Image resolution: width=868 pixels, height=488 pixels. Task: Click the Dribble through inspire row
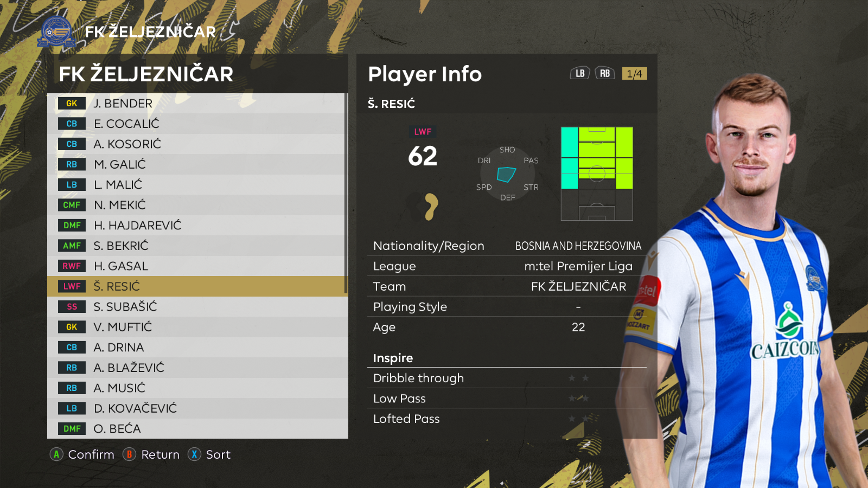507,378
